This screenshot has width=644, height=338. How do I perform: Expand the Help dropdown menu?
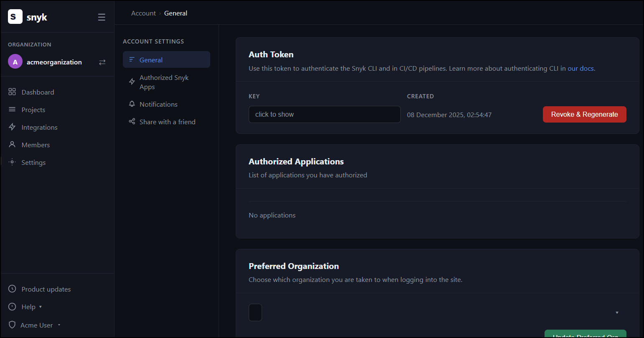point(31,307)
